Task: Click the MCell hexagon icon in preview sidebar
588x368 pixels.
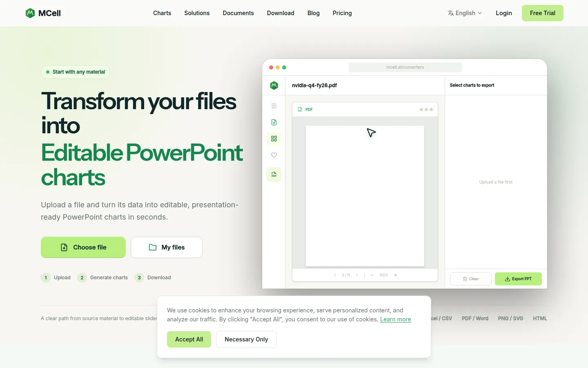Action: click(274, 85)
